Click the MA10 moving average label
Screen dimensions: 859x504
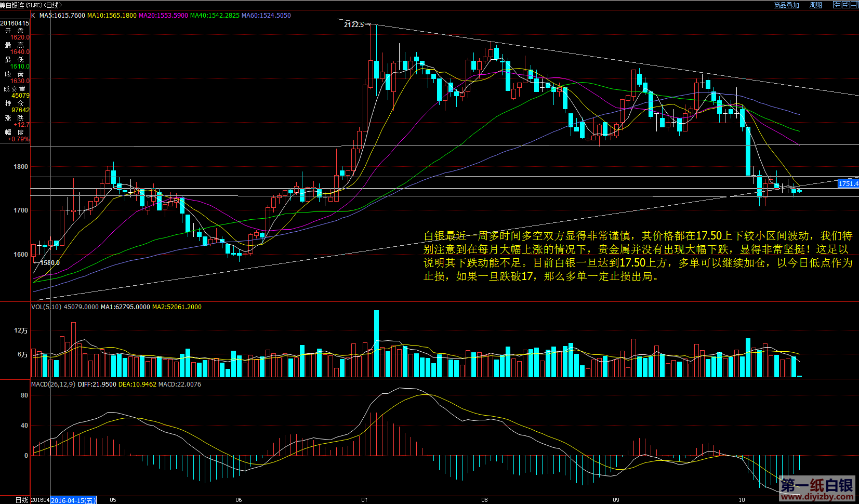[x=111, y=16]
